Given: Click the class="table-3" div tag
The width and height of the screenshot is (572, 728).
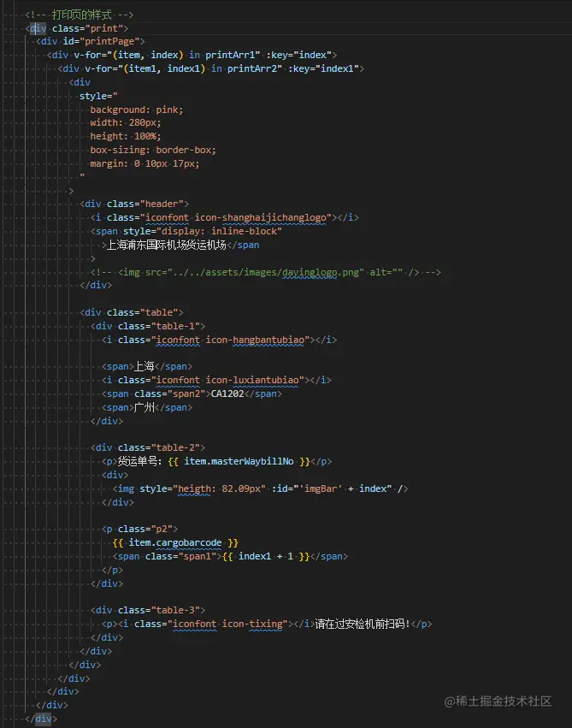Looking at the screenshot, I should click(x=148, y=610).
